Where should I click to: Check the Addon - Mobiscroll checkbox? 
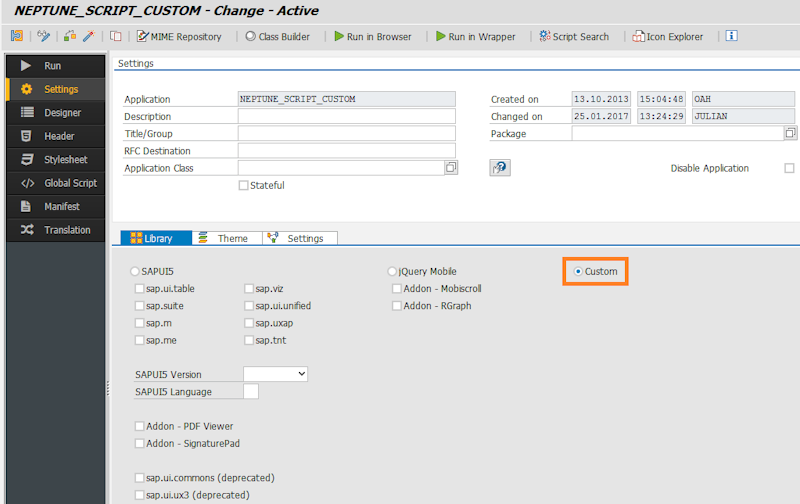(396, 289)
